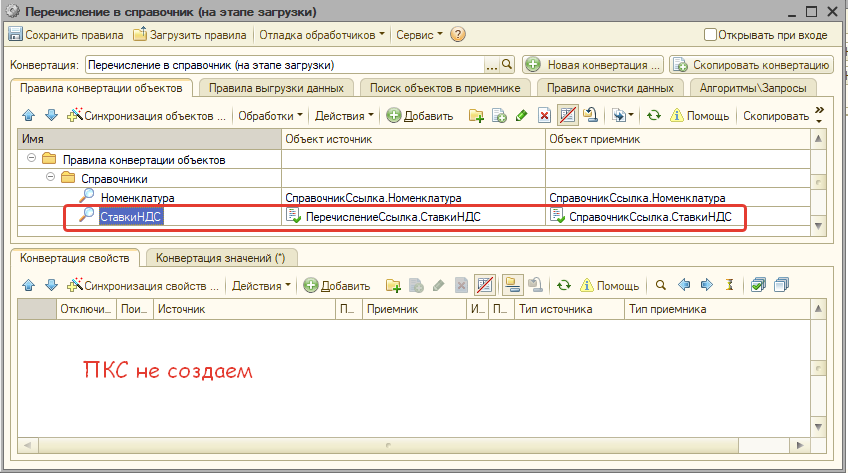
Task: Open the Правила очистки данных tab
Action: (610, 88)
